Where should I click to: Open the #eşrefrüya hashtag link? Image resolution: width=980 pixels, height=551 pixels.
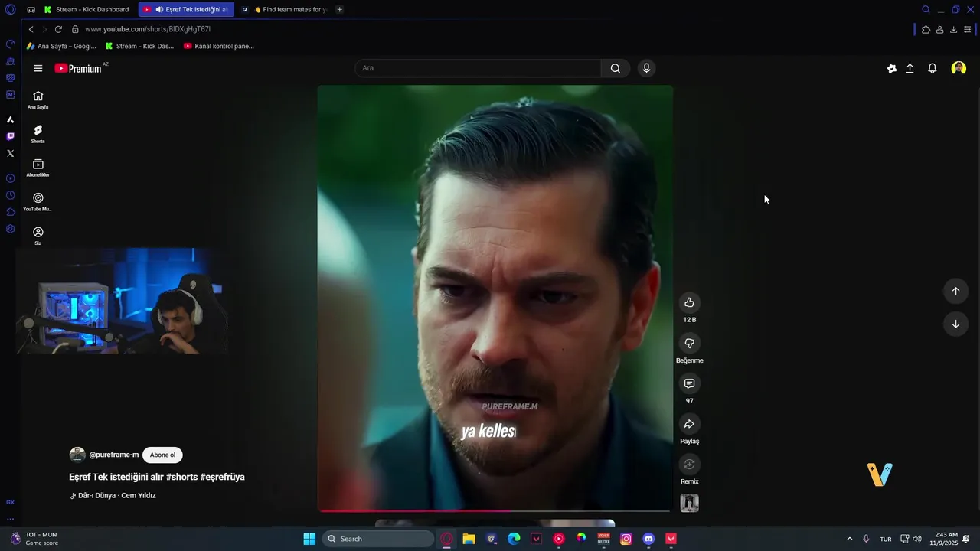pyautogui.click(x=223, y=477)
